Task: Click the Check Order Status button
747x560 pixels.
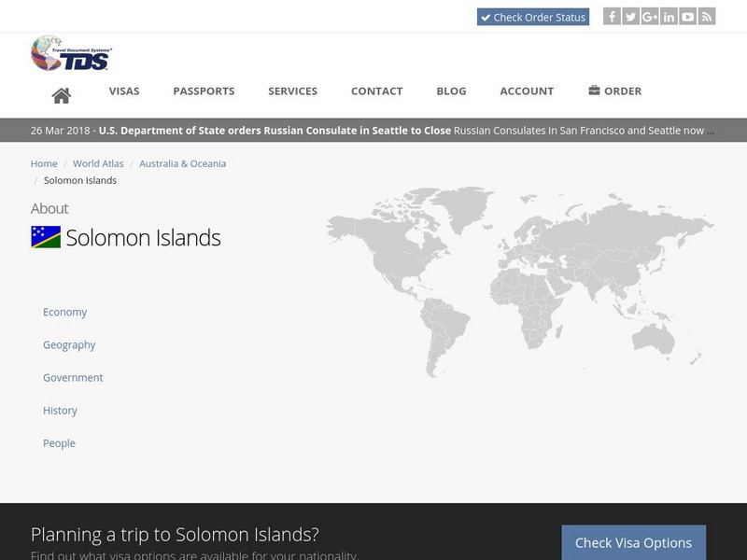Action: click(532, 16)
